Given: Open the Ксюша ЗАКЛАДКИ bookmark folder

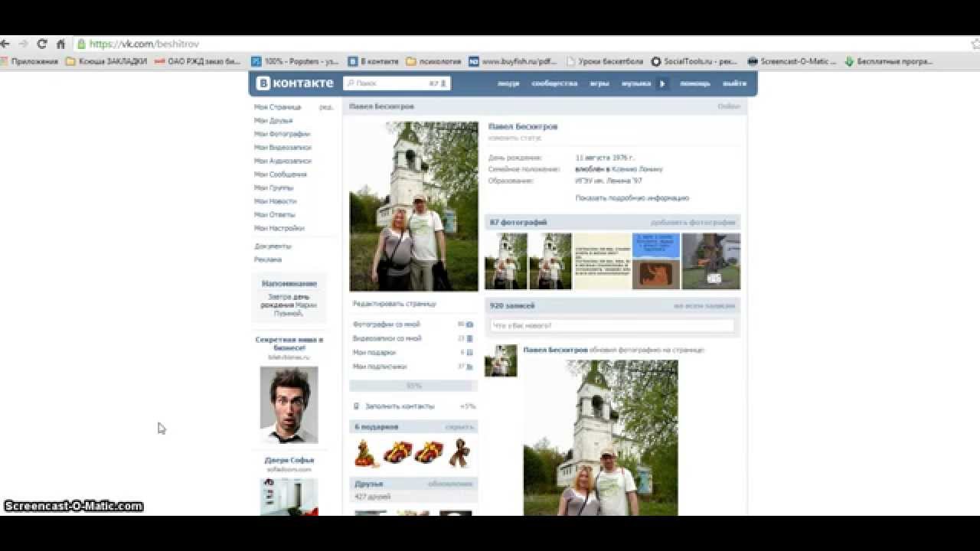Looking at the screenshot, I should point(106,61).
